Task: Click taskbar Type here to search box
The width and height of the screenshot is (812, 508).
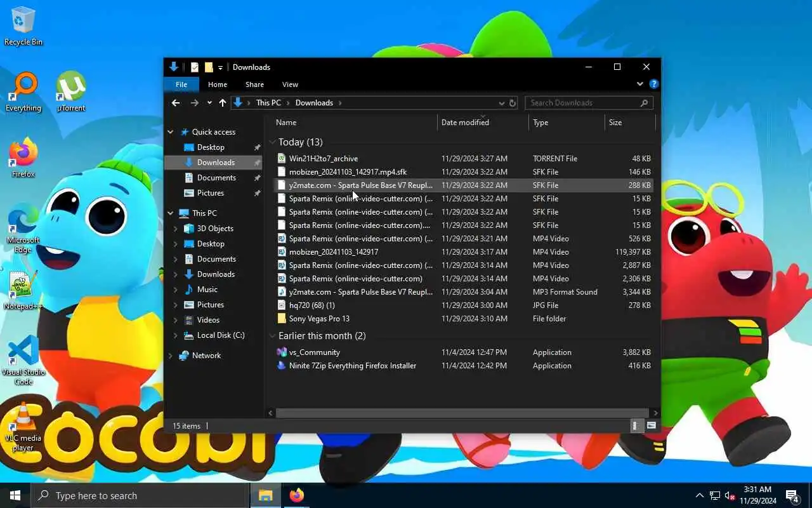Action: click(139, 495)
